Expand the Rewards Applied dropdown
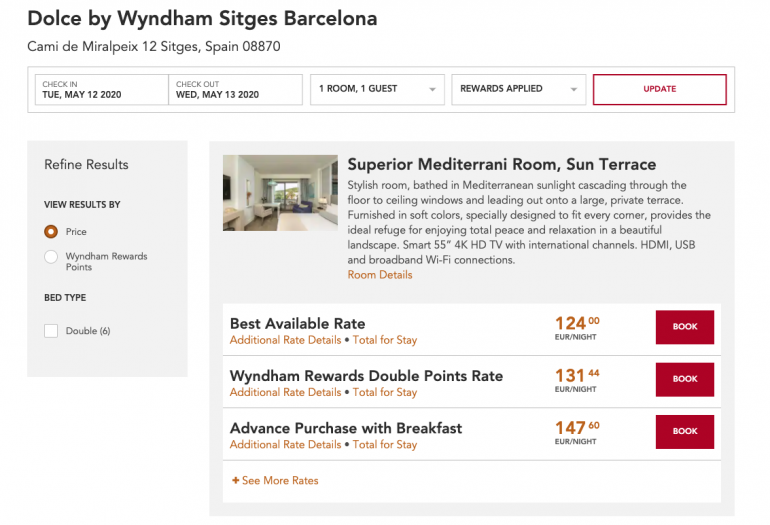The width and height of the screenshot is (770, 525). pyautogui.click(x=518, y=89)
